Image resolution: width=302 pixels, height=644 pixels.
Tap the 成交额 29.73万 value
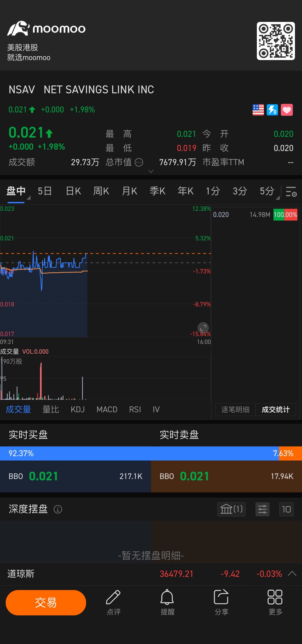[85, 162]
